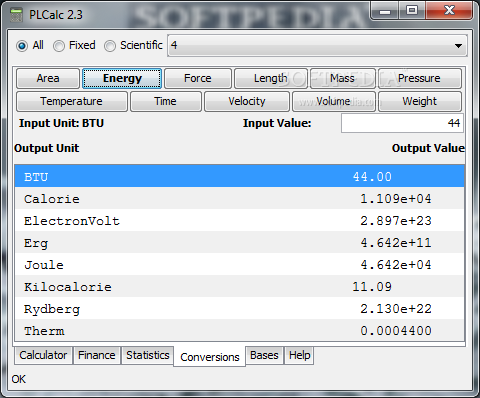Image resolution: width=480 pixels, height=398 pixels.
Task: Select the Mass conversion button
Action: [342, 78]
